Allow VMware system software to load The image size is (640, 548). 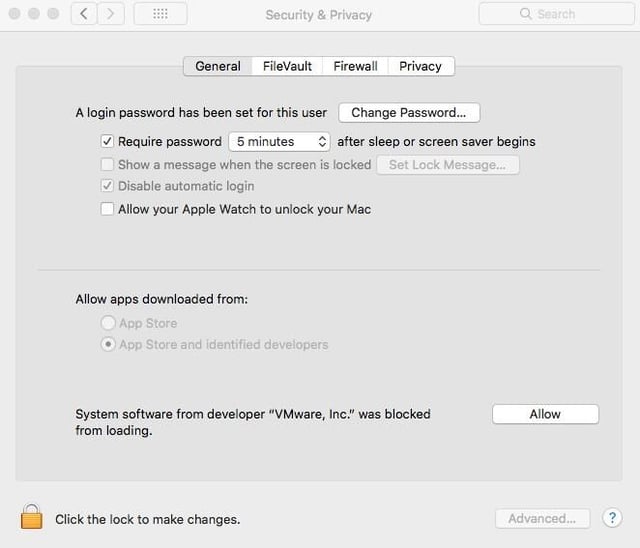point(545,414)
